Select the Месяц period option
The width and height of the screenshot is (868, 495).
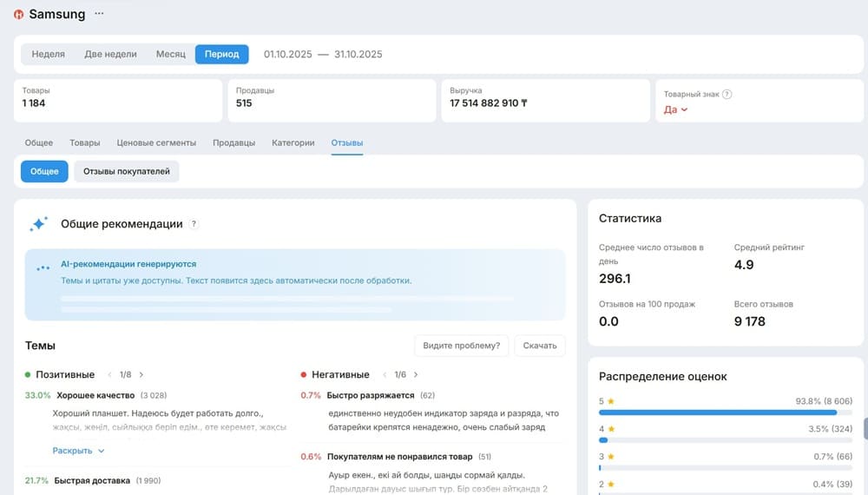(x=170, y=54)
